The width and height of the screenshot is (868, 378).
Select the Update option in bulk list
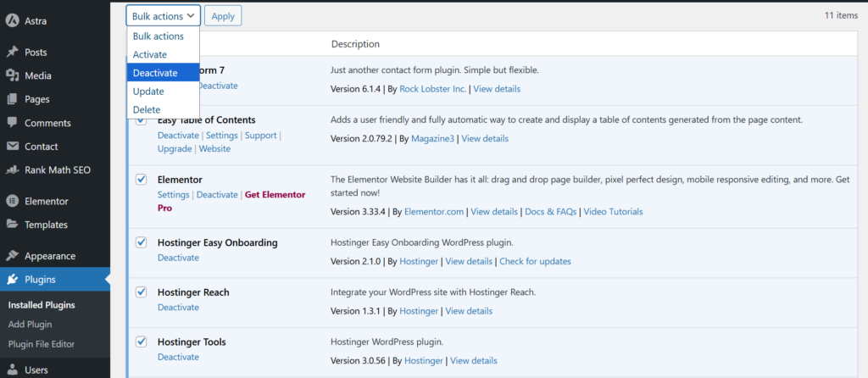[x=148, y=92]
